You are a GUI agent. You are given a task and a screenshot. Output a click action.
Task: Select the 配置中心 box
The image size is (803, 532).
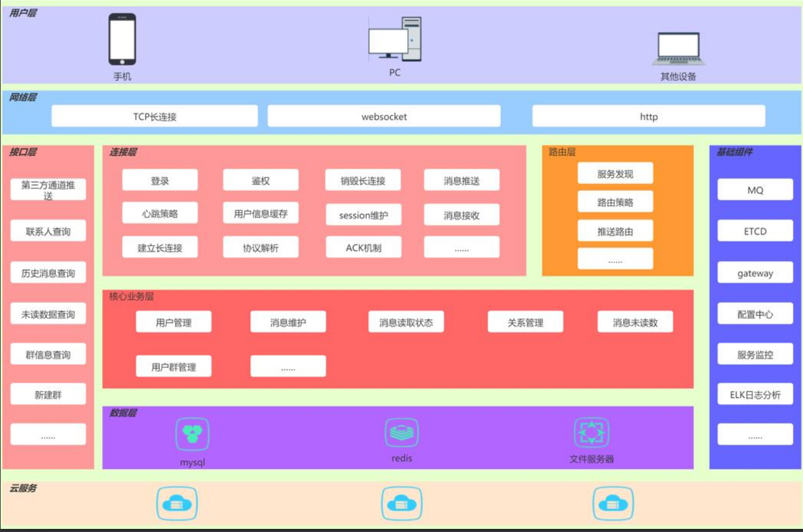(755, 314)
